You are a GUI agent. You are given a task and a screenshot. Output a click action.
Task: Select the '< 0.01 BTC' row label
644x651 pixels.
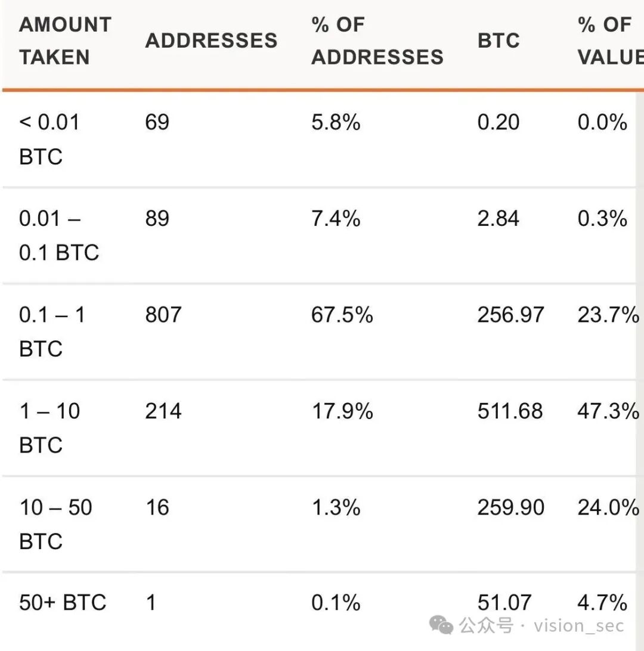(x=49, y=139)
